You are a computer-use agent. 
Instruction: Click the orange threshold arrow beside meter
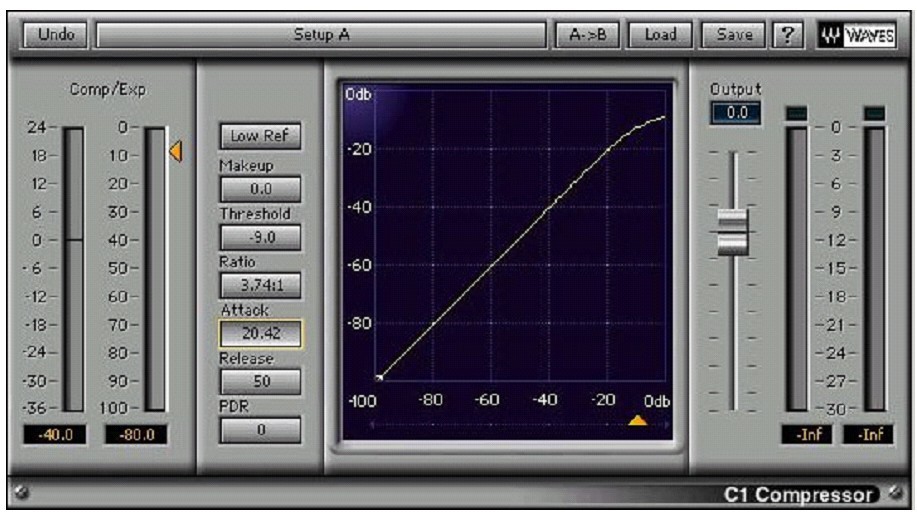[175, 151]
